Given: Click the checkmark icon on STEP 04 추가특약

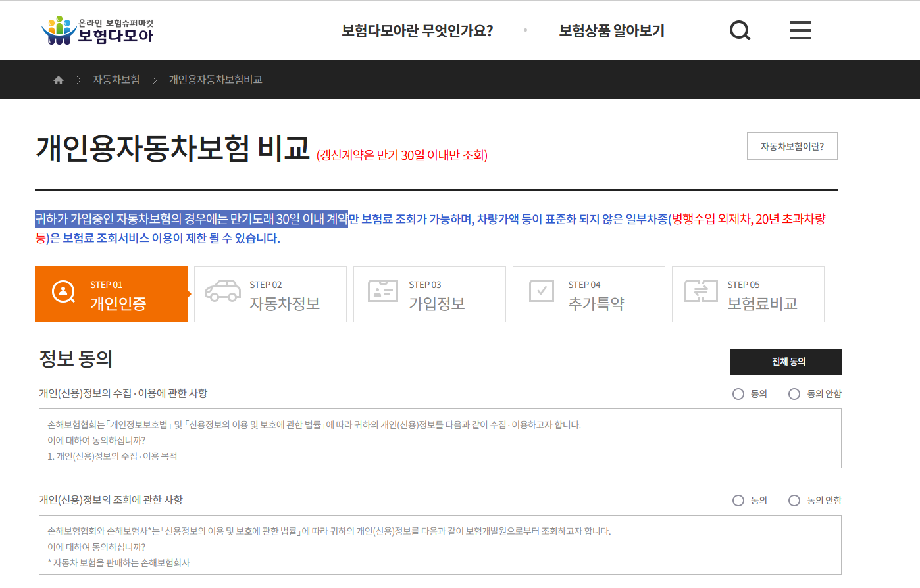Looking at the screenshot, I should tap(541, 292).
